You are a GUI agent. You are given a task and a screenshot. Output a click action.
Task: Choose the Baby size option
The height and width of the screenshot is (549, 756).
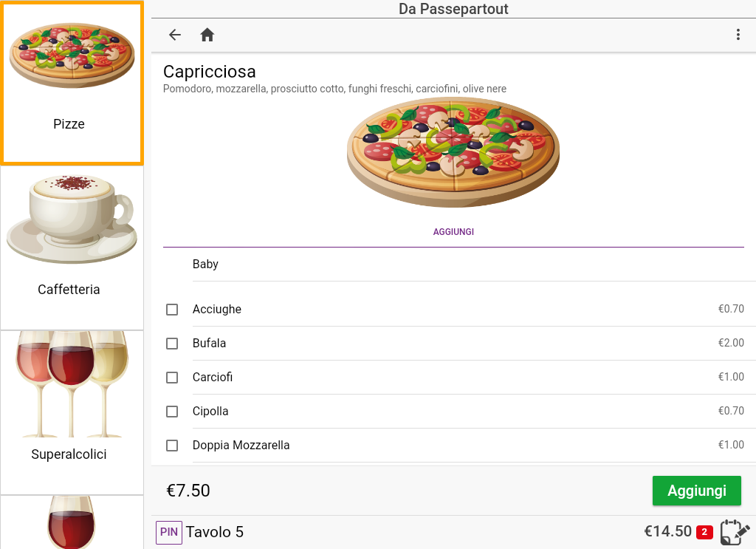(x=205, y=265)
